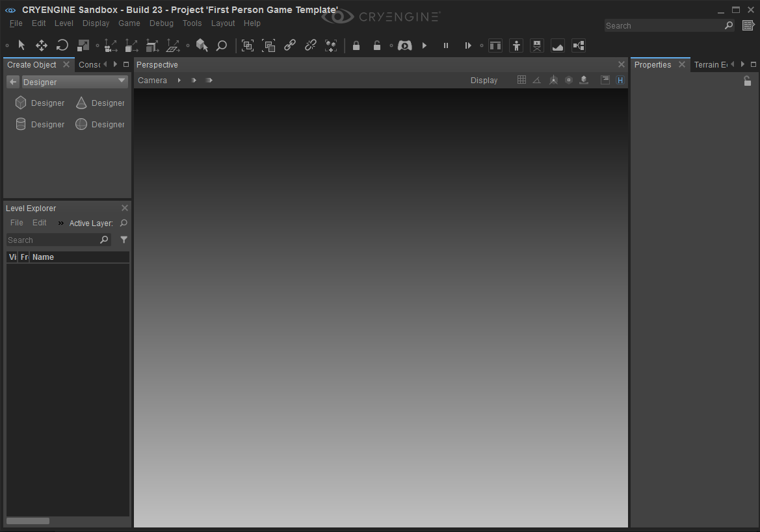Viewport: 760px width, 532px height.
Task: Create a Designer cone object
Action: pyautogui.click(x=100, y=103)
